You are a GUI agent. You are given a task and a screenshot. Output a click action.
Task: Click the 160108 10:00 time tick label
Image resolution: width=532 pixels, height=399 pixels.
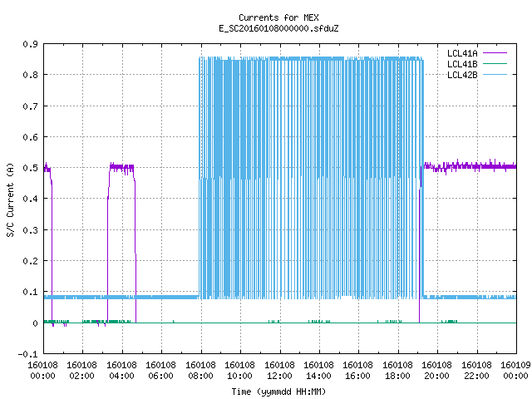click(x=240, y=371)
